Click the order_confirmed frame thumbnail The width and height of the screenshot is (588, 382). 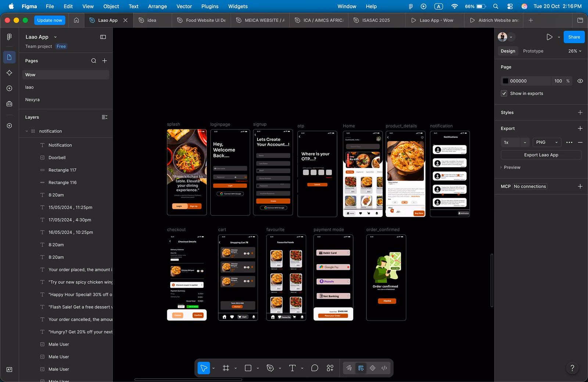pos(386,278)
